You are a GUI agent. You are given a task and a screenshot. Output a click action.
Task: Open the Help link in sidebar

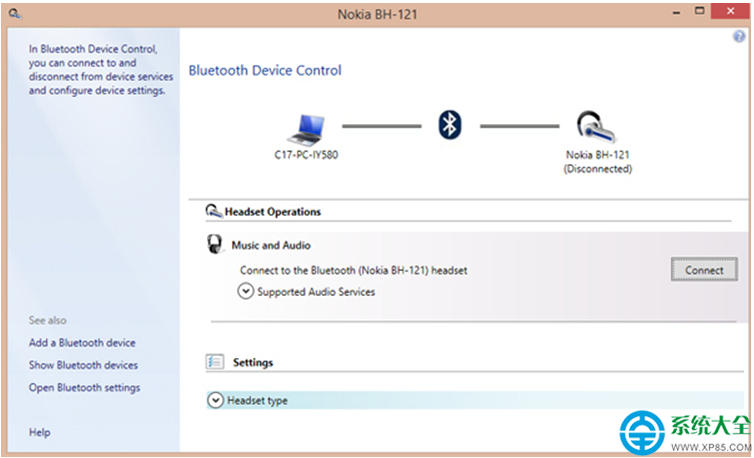pos(39,432)
